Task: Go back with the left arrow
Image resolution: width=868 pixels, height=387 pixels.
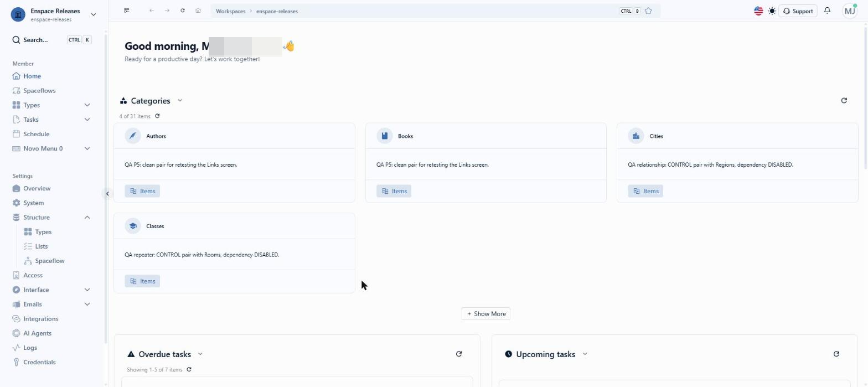Action: point(151,11)
